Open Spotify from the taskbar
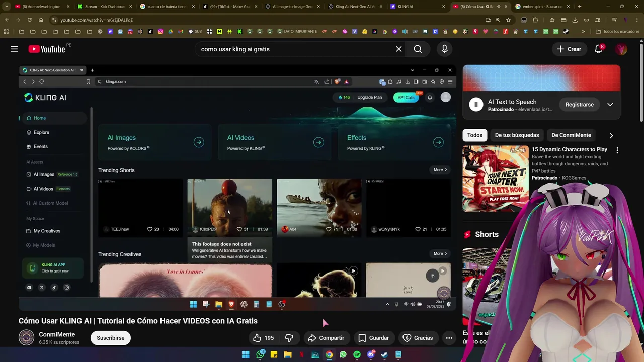 357,354
